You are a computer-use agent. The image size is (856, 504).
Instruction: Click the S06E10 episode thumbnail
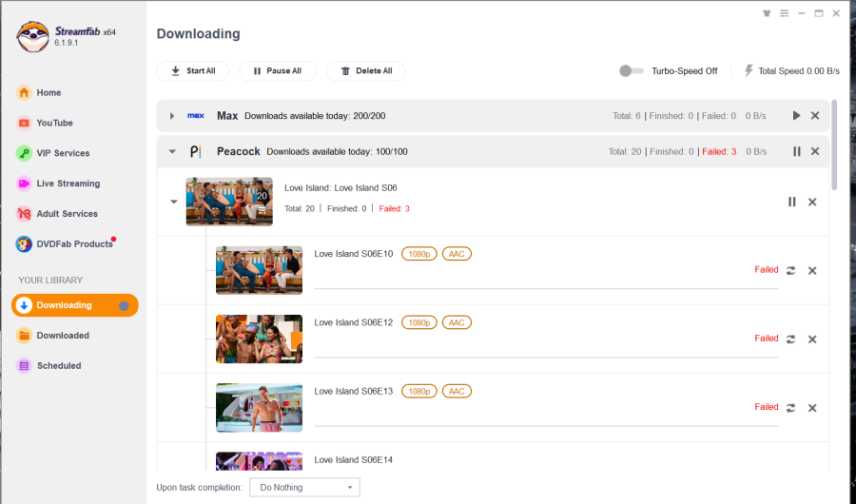pos(259,270)
